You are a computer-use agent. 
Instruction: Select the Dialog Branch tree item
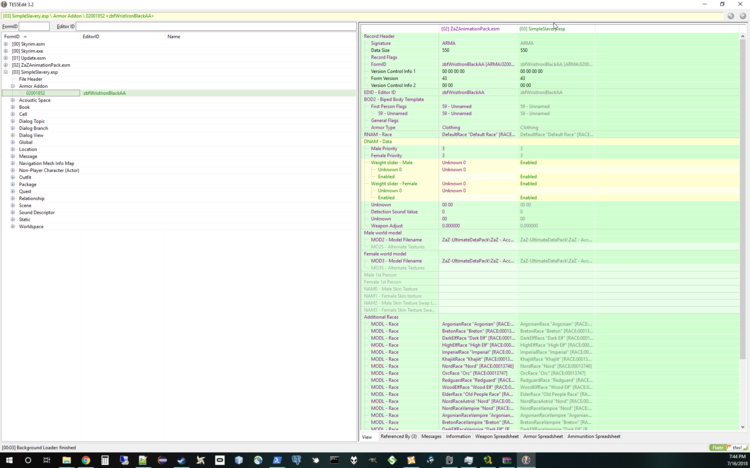click(33, 128)
